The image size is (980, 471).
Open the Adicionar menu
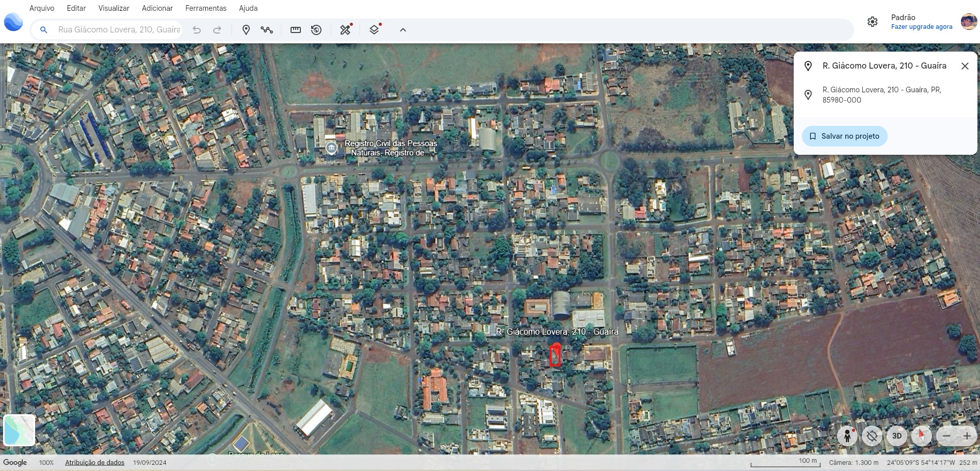[x=157, y=8]
